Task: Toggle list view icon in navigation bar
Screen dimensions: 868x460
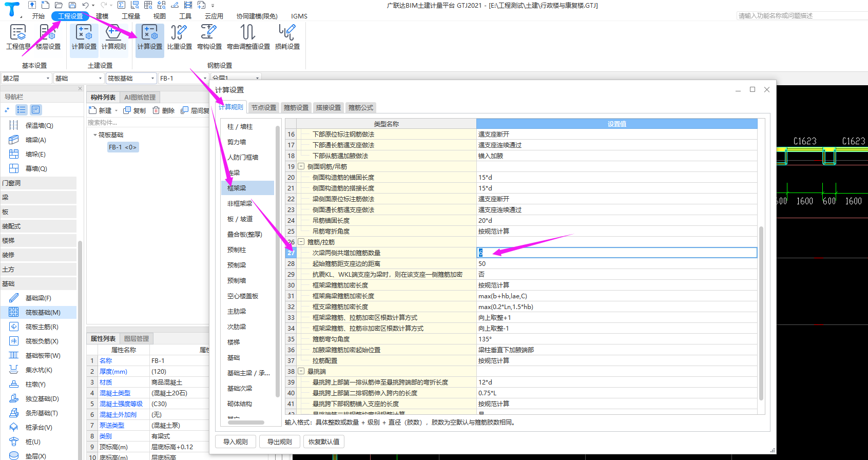Action: click(21, 109)
